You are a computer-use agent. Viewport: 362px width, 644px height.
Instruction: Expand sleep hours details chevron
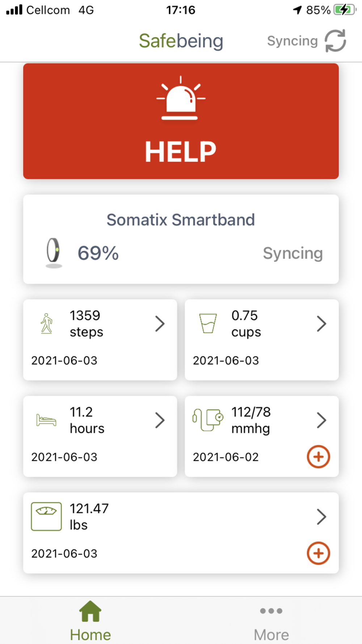tap(160, 420)
